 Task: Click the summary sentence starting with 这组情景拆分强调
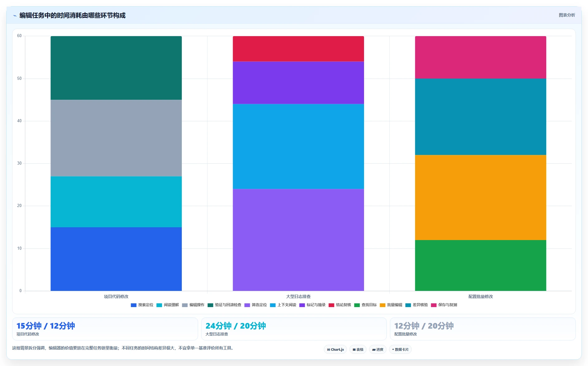tap(123, 348)
